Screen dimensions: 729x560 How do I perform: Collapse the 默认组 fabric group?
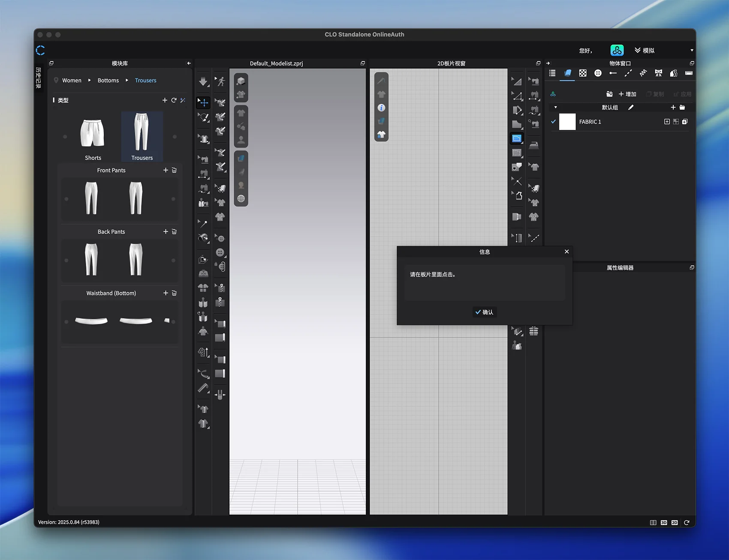(556, 108)
